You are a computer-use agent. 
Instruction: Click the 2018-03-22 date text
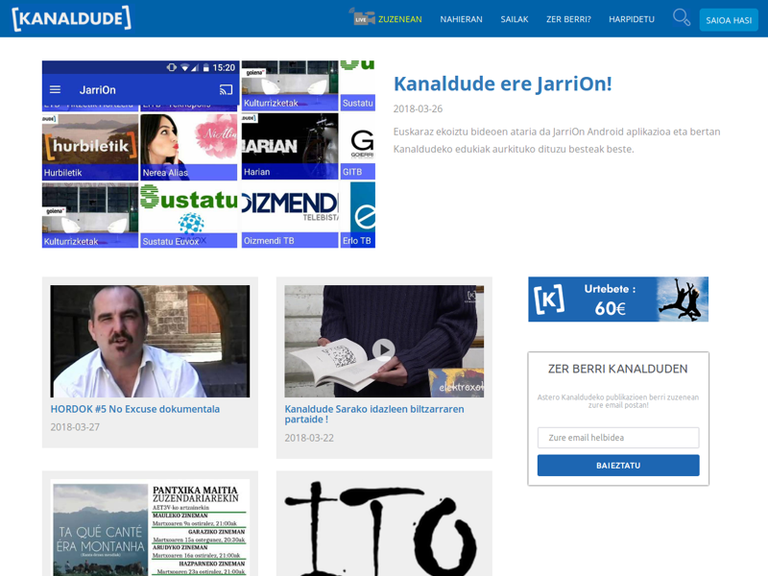coord(309,438)
